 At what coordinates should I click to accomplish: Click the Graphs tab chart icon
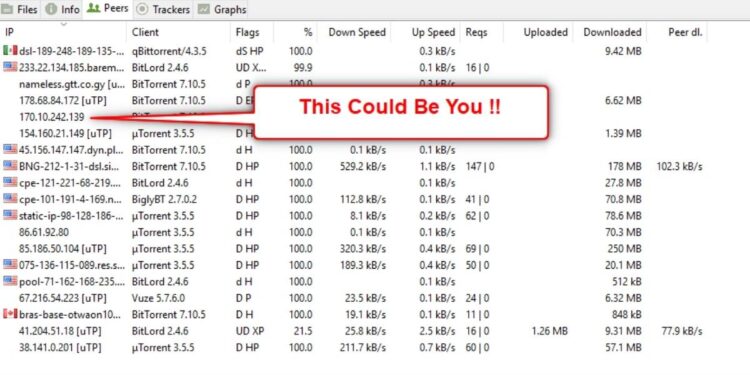(204, 9)
